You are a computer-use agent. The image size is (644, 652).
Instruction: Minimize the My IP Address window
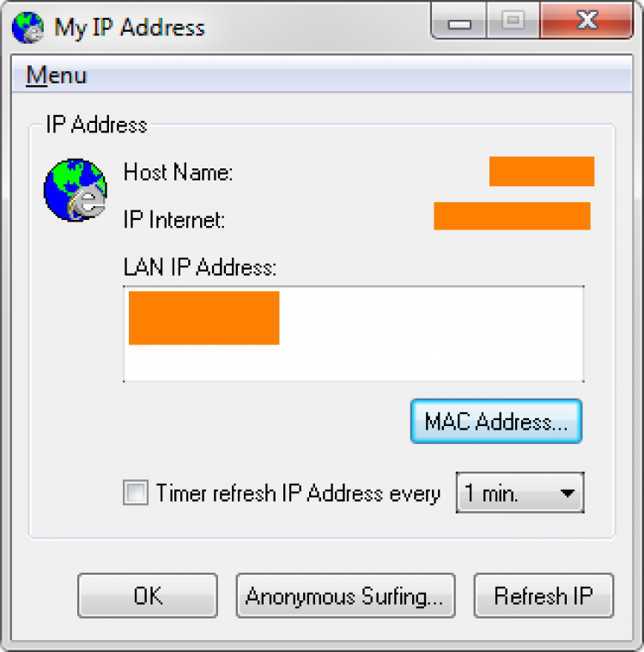tap(459, 21)
